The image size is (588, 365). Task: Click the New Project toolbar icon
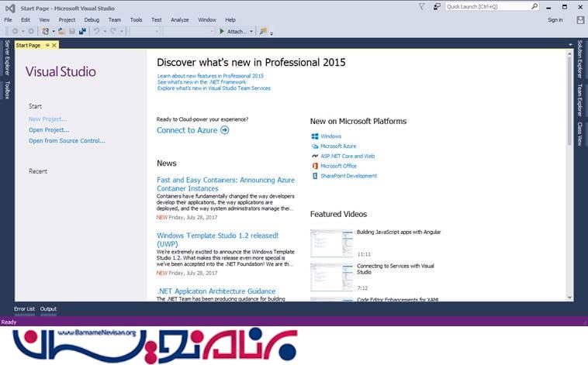coord(45,32)
